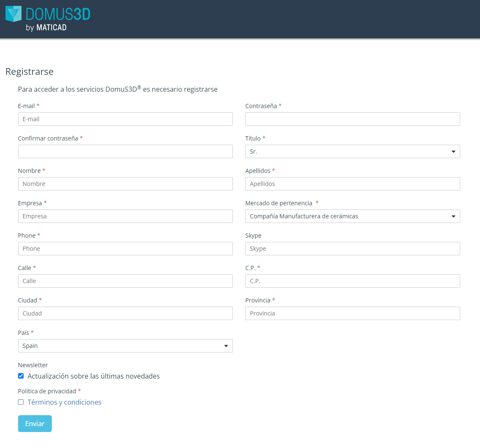Click the 'Para acceder a los servicios' text

coord(117,89)
